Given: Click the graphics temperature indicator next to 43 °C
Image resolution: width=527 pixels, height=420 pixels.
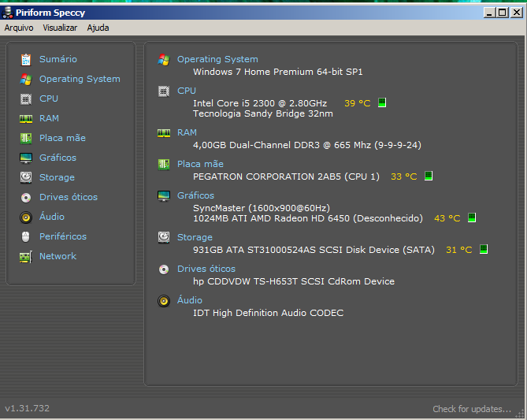Looking at the screenshot, I should coord(472,217).
